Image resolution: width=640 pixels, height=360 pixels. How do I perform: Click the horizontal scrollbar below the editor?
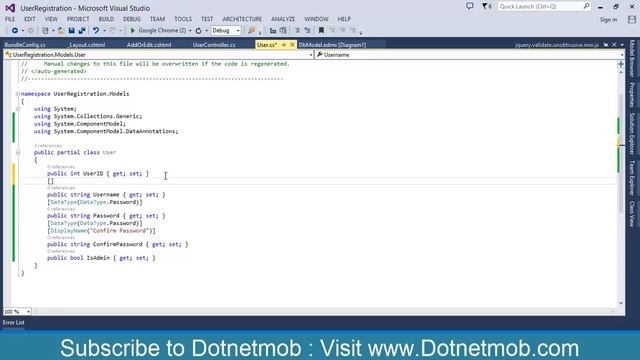coord(324,311)
